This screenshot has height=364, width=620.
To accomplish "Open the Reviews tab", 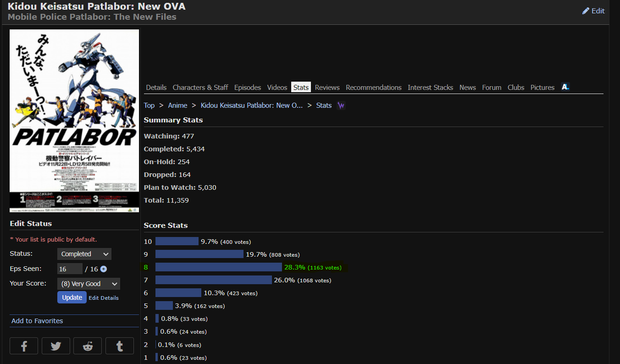I will tap(327, 87).
